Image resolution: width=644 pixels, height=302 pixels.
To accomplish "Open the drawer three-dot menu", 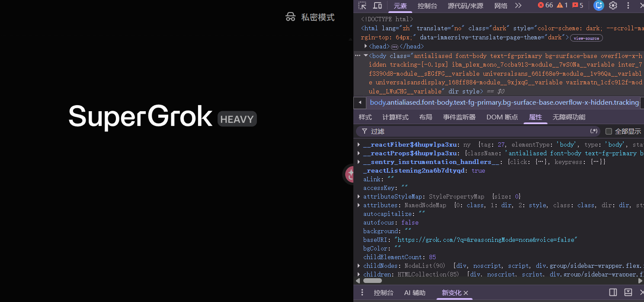I will 362,292.
